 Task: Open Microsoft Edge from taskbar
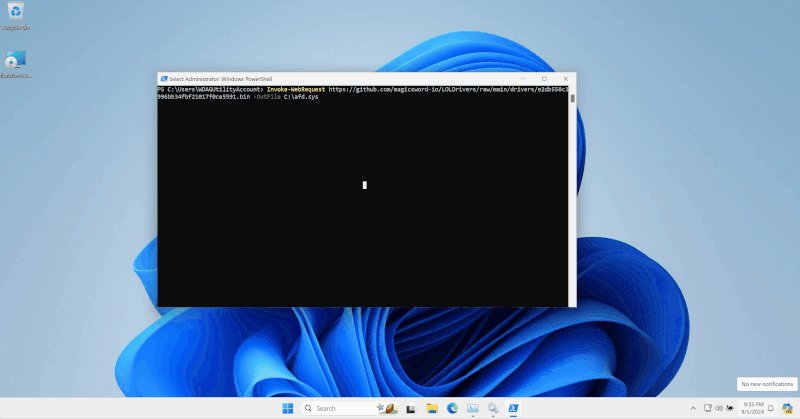(452, 408)
